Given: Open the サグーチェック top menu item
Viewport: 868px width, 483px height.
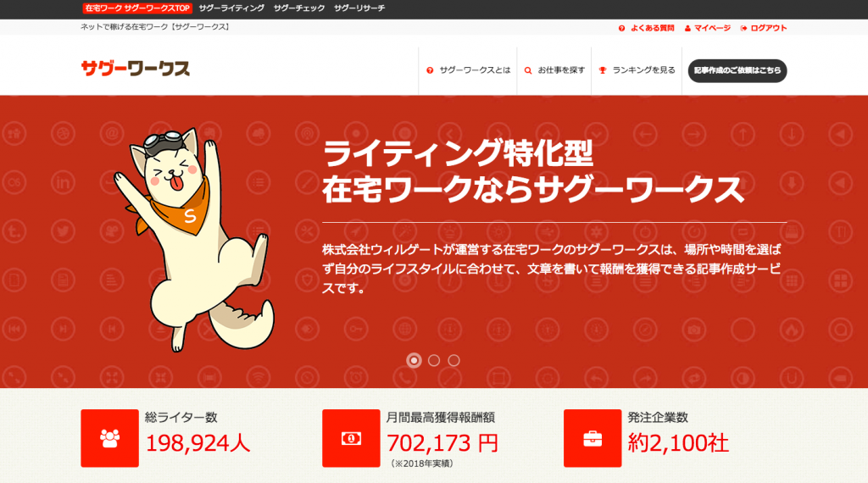Looking at the screenshot, I should click(x=299, y=8).
